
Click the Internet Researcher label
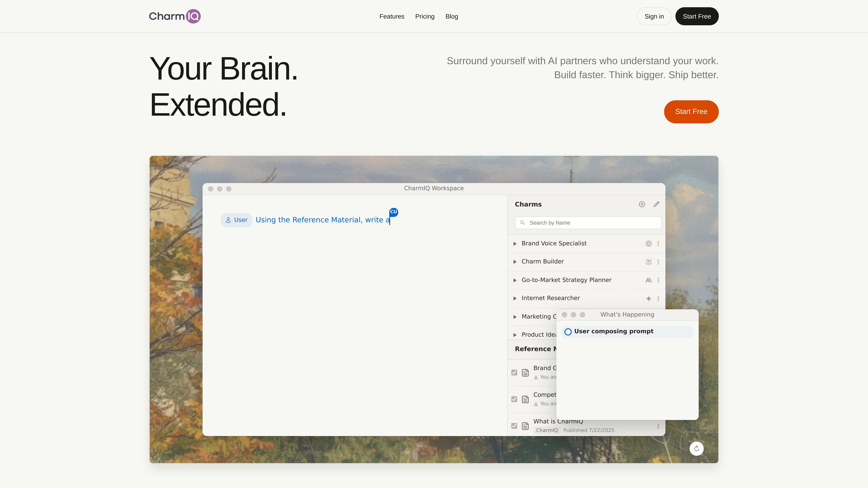tap(551, 298)
